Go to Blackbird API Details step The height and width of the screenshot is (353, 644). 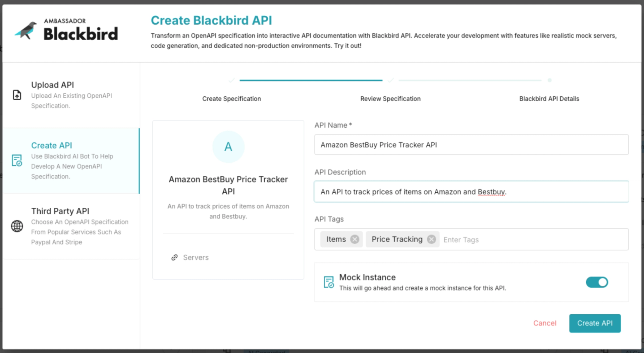(x=549, y=99)
